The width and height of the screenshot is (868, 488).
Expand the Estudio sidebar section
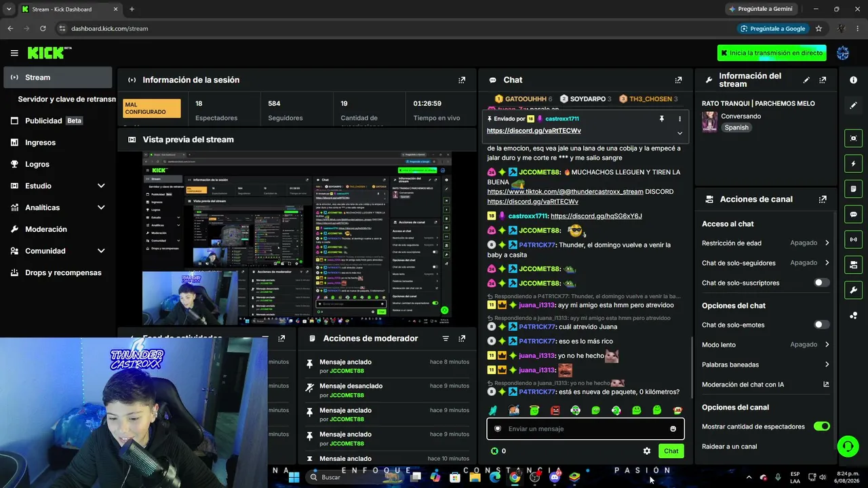click(101, 186)
